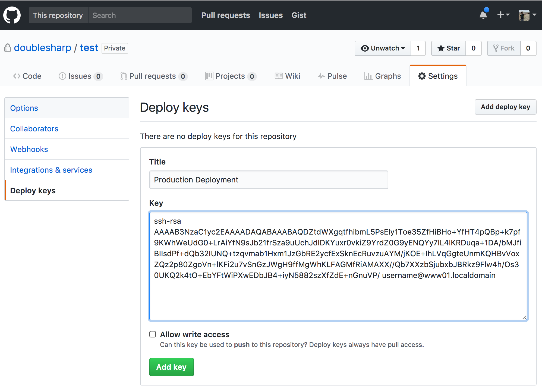Click the private repository lock icon
This screenshot has height=392, width=542.
point(8,48)
